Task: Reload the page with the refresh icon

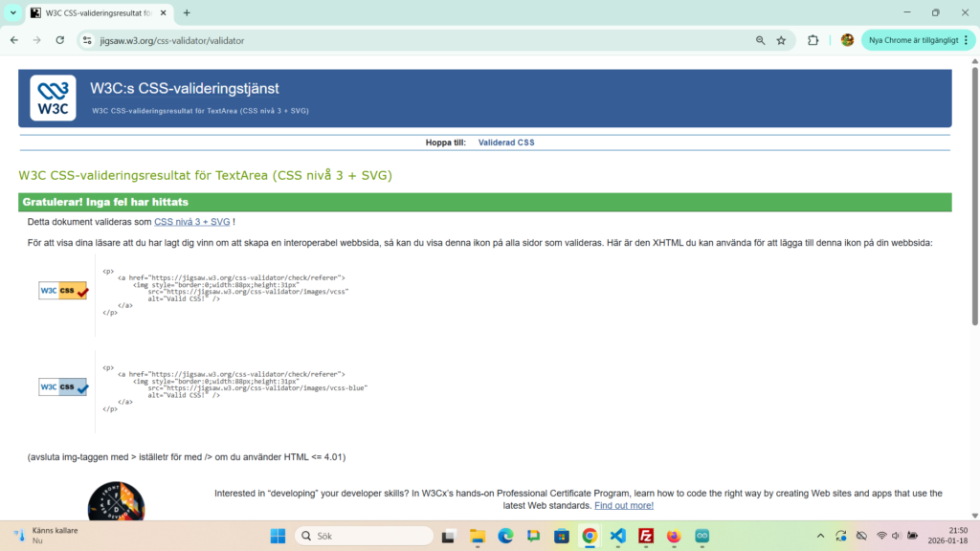Action: [60, 40]
